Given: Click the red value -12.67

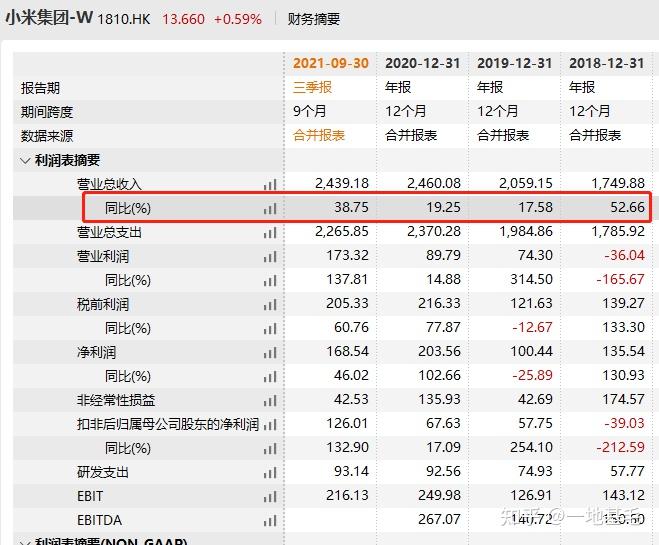Looking at the screenshot, I should 532,327.
